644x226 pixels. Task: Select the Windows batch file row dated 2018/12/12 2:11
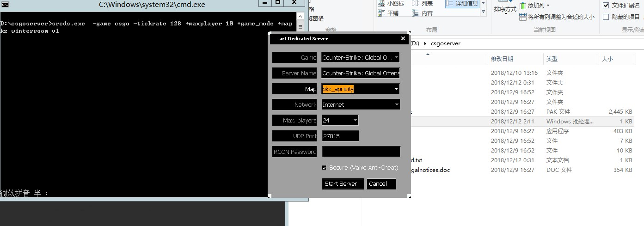pos(522,122)
